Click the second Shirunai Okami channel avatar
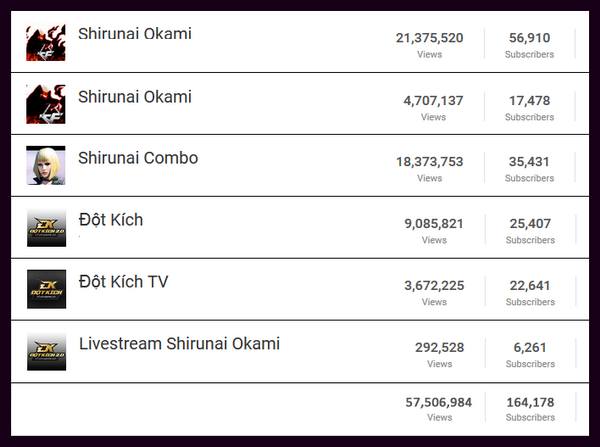This screenshot has width=600, height=447. (x=46, y=103)
